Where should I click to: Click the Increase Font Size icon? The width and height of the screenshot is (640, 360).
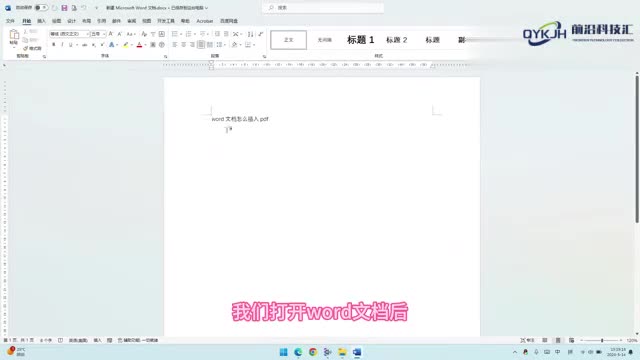tap(111, 34)
